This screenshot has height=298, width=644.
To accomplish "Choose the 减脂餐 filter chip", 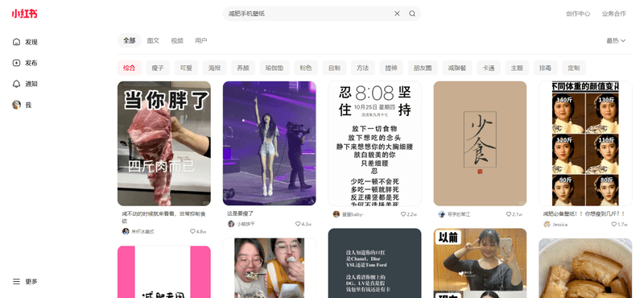I will [456, 68].
